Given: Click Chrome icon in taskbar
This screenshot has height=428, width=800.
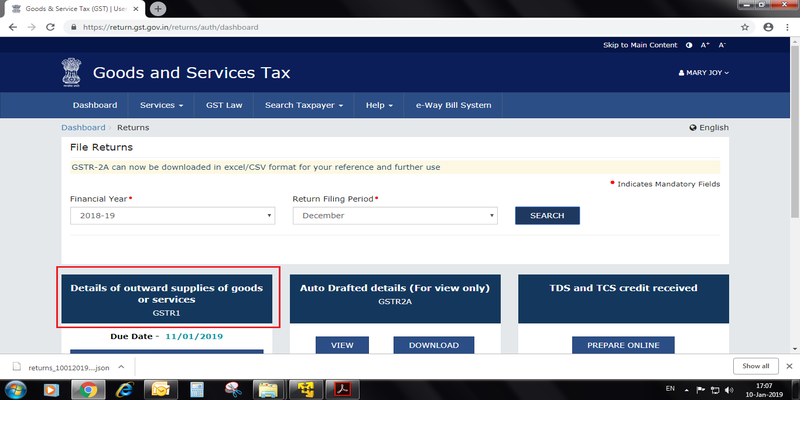Looking at the screenshot, I should [88, 390].
